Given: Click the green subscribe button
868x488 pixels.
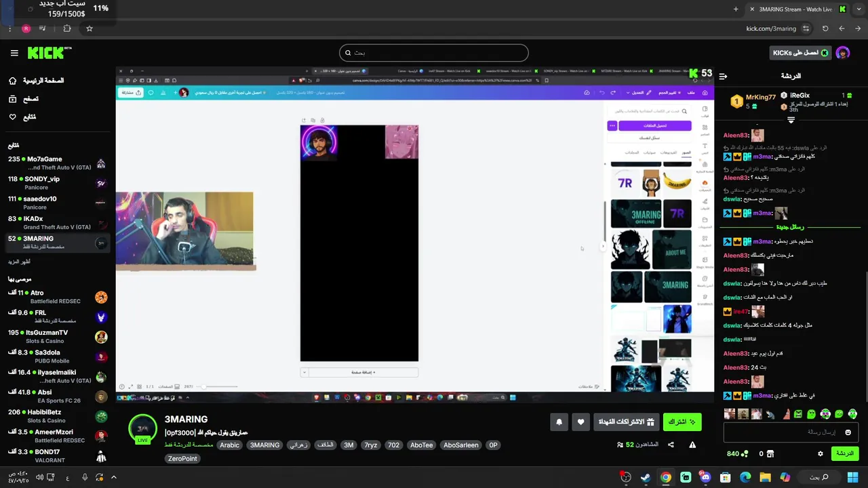Looking at the screenshot, I should pyautogui.click(x=682, y=422).
